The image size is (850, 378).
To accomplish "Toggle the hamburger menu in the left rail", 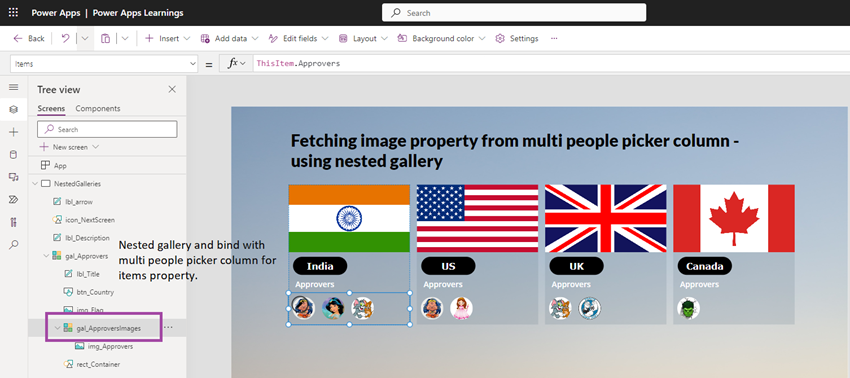I will 14,87.
